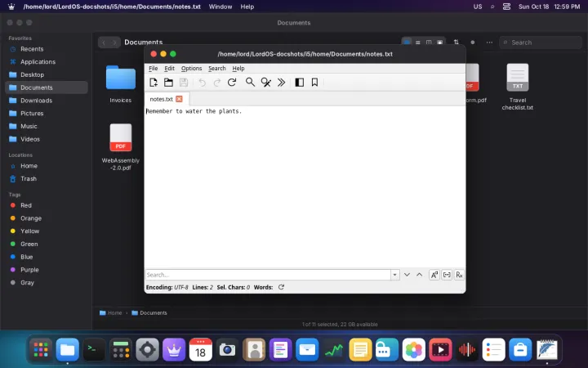Click the Replace magnifier-with-pencil icon

266,83
